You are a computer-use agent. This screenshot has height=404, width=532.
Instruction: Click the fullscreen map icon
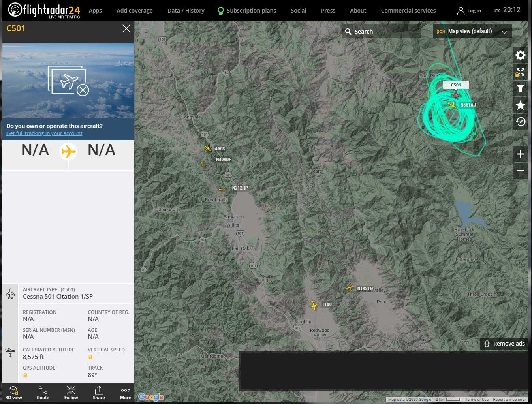pos(520,72)
